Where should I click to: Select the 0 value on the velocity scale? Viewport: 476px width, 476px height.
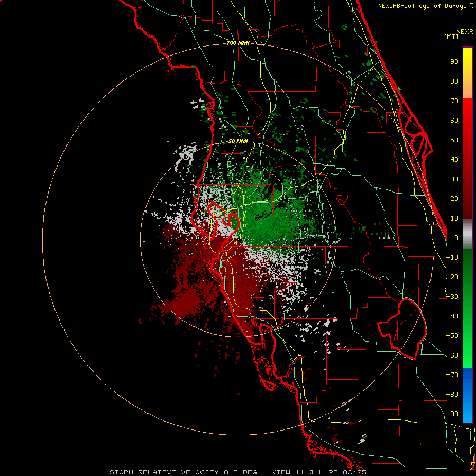pos(456,238)
